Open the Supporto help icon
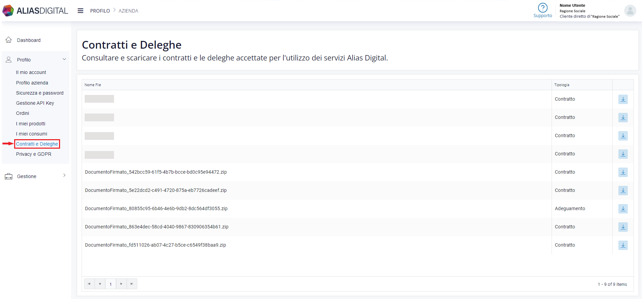644x299 pixels. tap(542, 7)
